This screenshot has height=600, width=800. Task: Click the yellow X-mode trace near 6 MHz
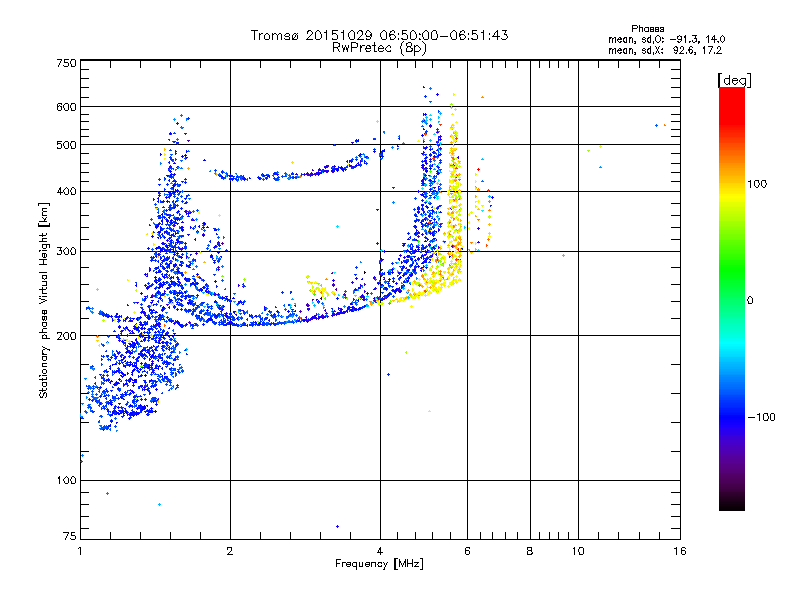[x=454, y=204]
